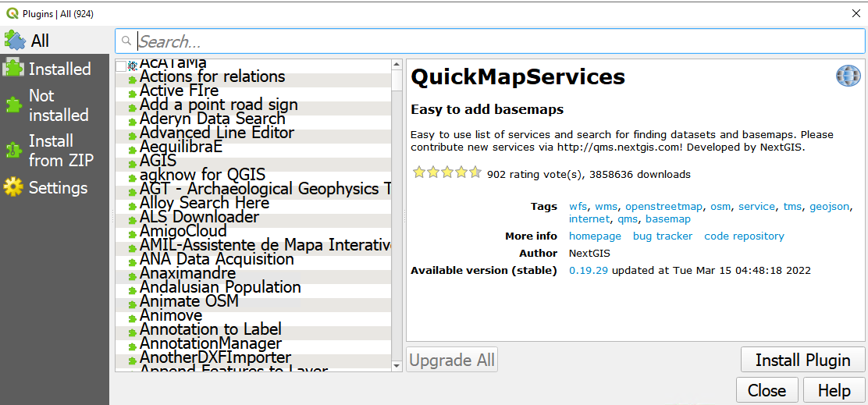868x405 pixels.
Task: Select the AMIL-Assistente de Mapa Interativo entry
Action: pyautogui.click(x=253, y=244)
